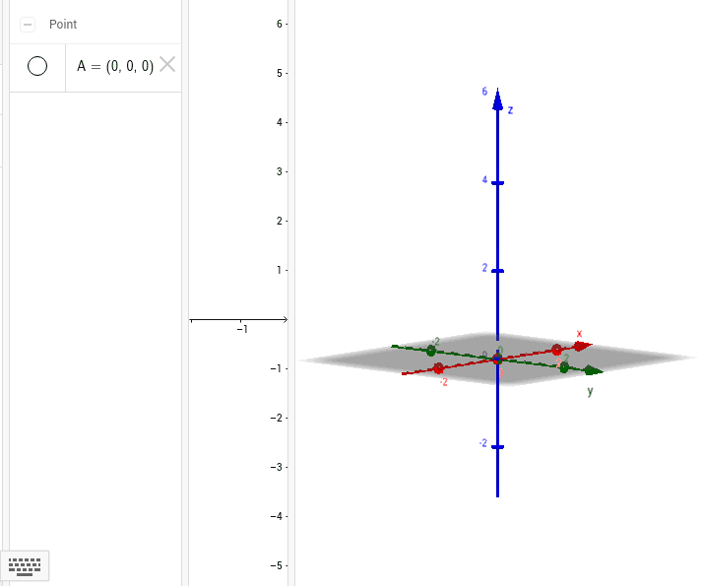Select the 2D graphics y-axis label 3
Viewport: 702px width, 588px height.
click(x=280, y=172)
